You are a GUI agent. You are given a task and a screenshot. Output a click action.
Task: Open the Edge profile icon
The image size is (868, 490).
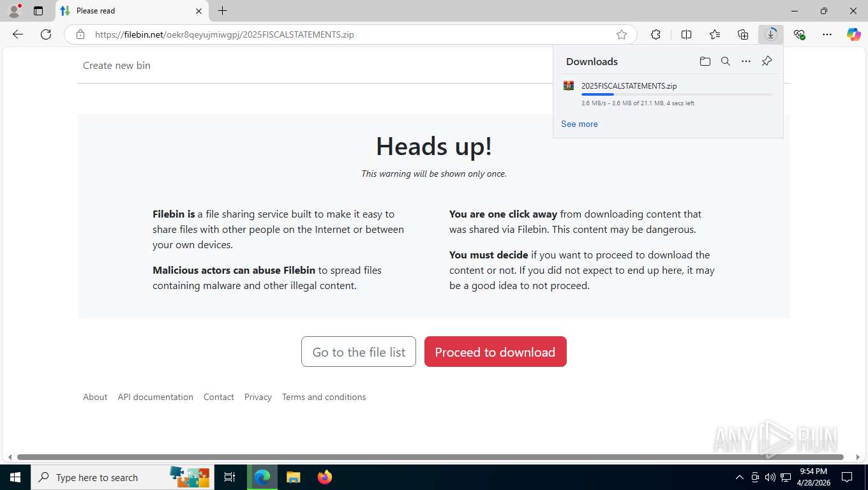[14, 11]
